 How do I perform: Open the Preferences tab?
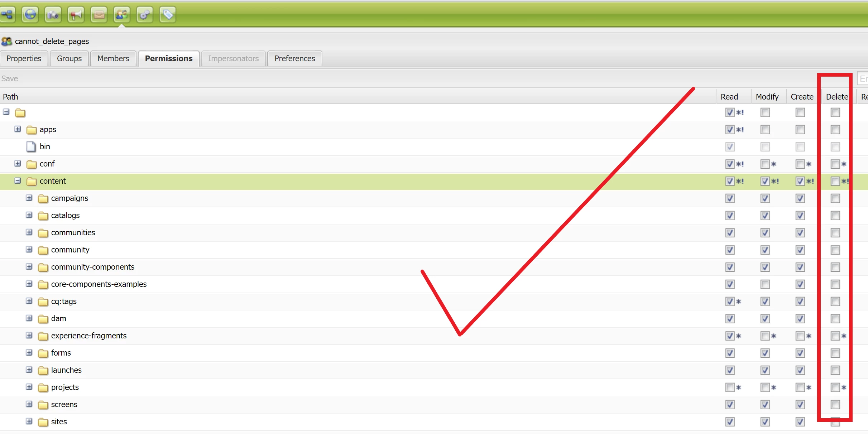point(294,58)
